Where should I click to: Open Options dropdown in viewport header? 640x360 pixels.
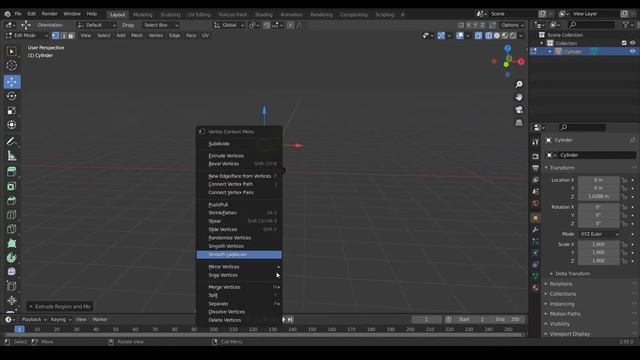pyautogui.click(x=512, y=25)
